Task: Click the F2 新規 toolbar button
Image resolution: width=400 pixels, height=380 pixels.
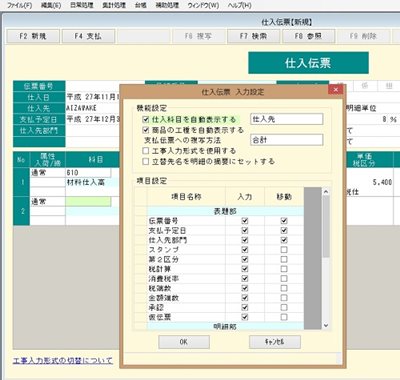Action: pyautogui.click(x=33, y=36)
